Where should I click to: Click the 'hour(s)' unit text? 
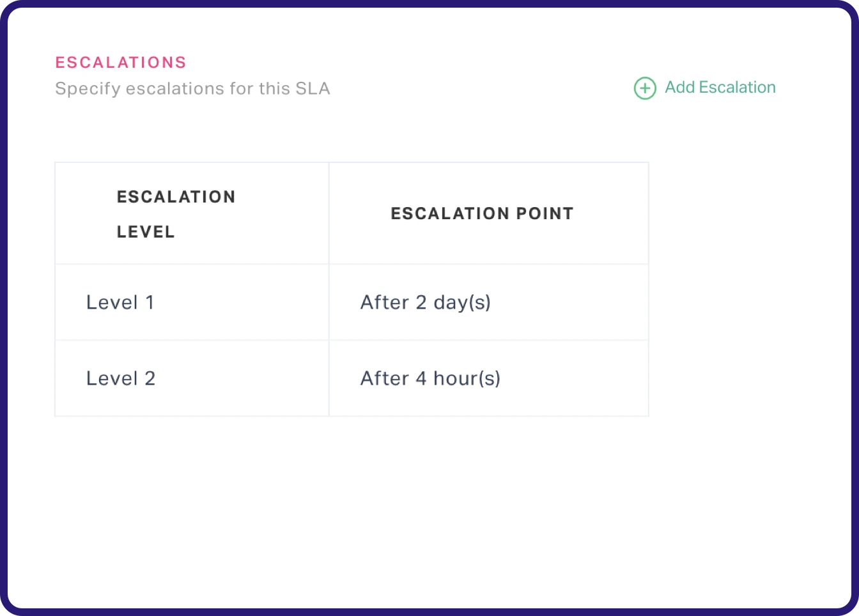[x=467, y=378]
